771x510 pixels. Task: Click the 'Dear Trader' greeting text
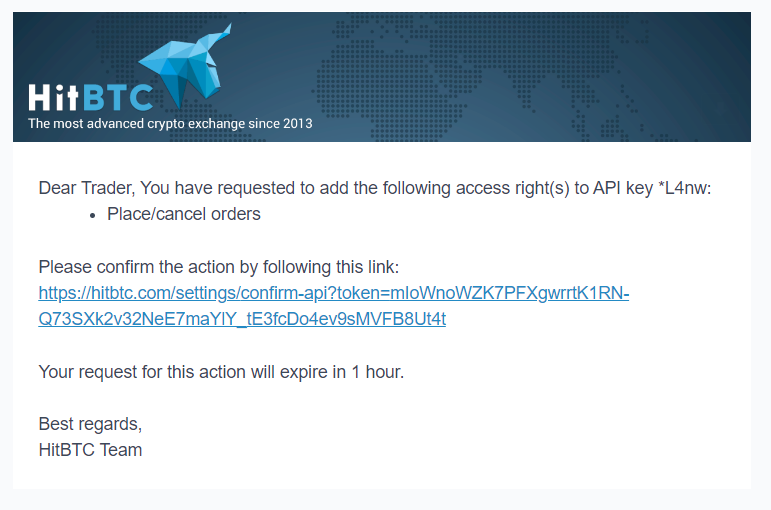pyautogui.click(x=86, y=188)
